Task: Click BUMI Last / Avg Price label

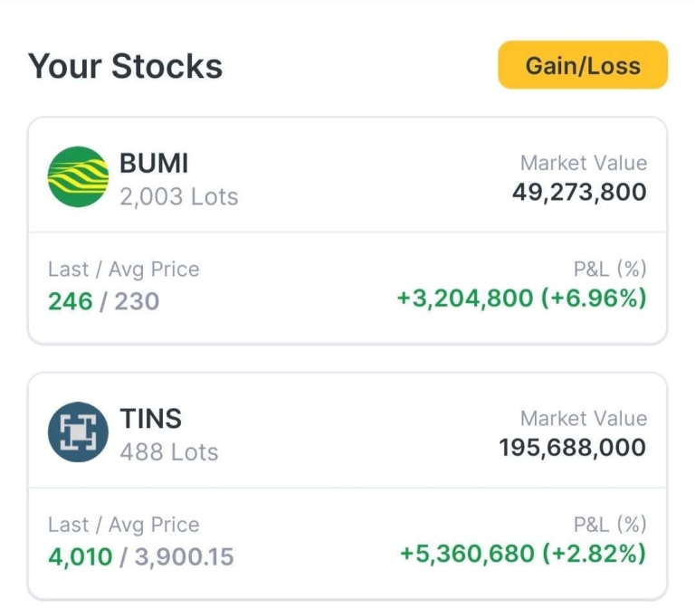Action: (x=123, y=269)
